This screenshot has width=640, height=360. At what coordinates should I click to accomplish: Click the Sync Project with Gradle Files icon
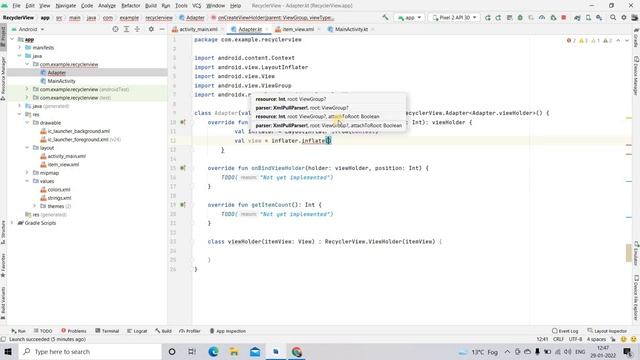pyautogui.click(x=577, y=18)
